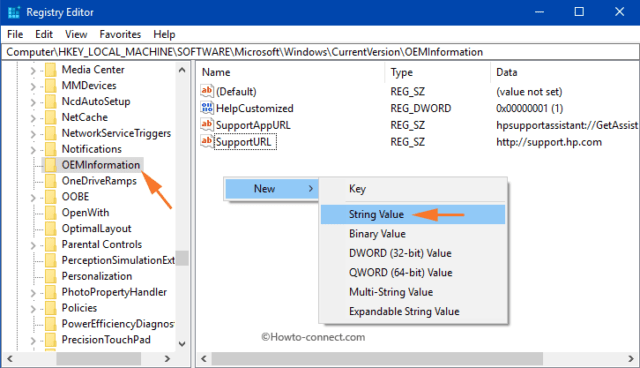The image size is (640, 368).
Task: Choose Expandable String Value
Action: 413,312
